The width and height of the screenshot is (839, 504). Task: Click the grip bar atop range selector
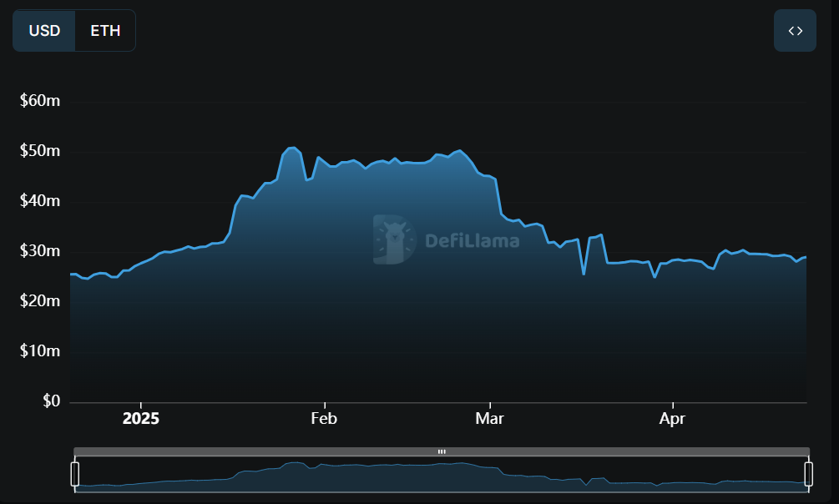pos(442,451)
